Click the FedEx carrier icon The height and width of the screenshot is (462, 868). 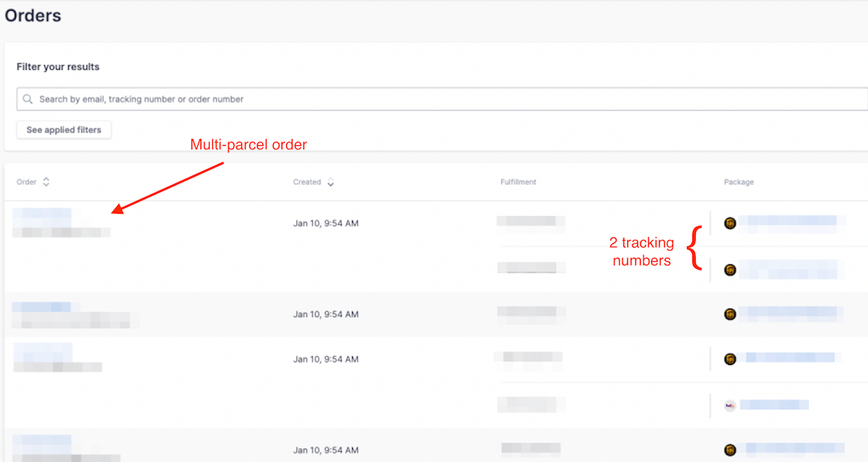[x=730, y=406]
